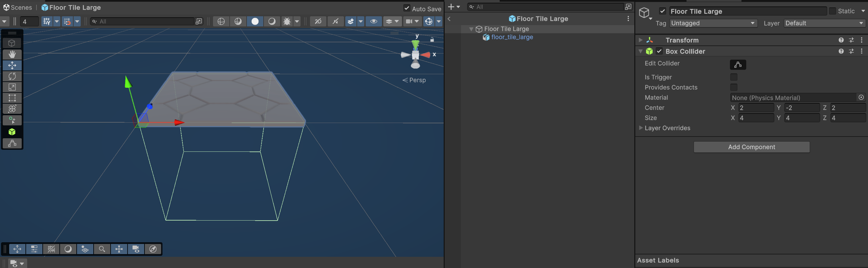868x268 pixels.
Task: Open the hierarchy create plus menu
Action: pyautogui.click(x=454, y=7)
